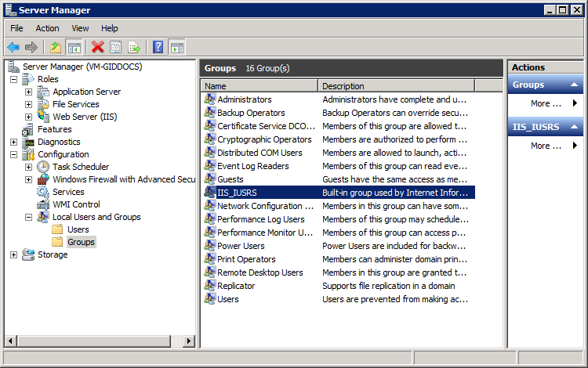The width and height of the screenshot is (588, 368).
Task: Click the blue Help question mark icon
Action: point(158,48)
